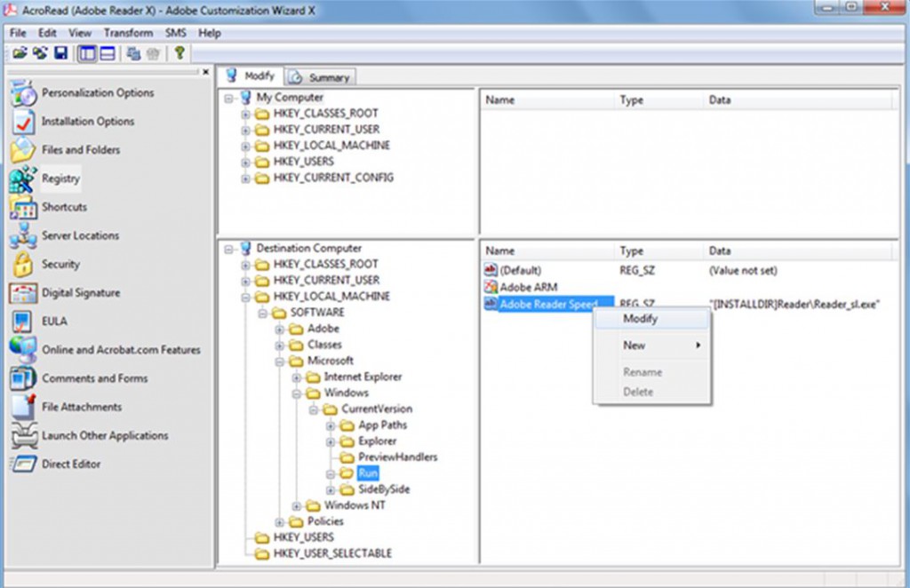Expand HKEY_LOCAL_MACHINE under My Computer
Viewport: 910px width, 588px height.
point(245,147)
